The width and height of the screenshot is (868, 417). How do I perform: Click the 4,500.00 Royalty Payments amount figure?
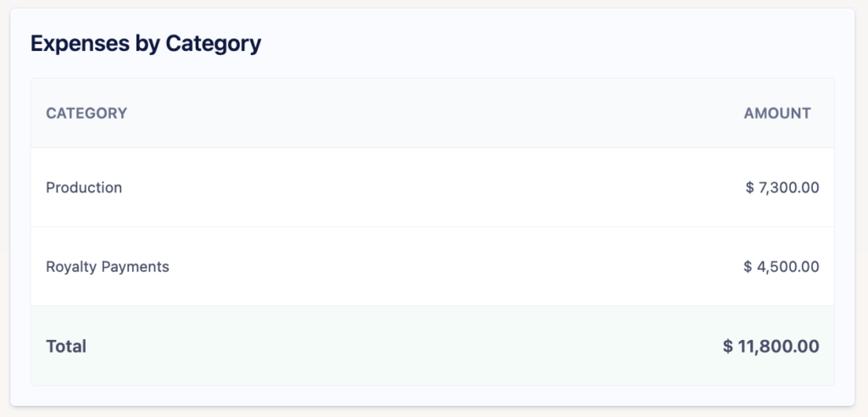click(788, 266)
